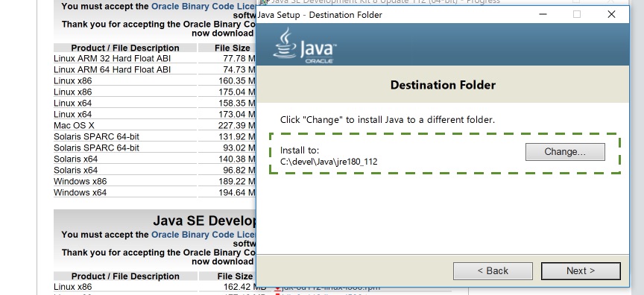The height and width of the screenshot is (295, 644).
Task: Open the Oracle Binary Code License link under the Java SE Develop heading
Action: click(203, 235)
